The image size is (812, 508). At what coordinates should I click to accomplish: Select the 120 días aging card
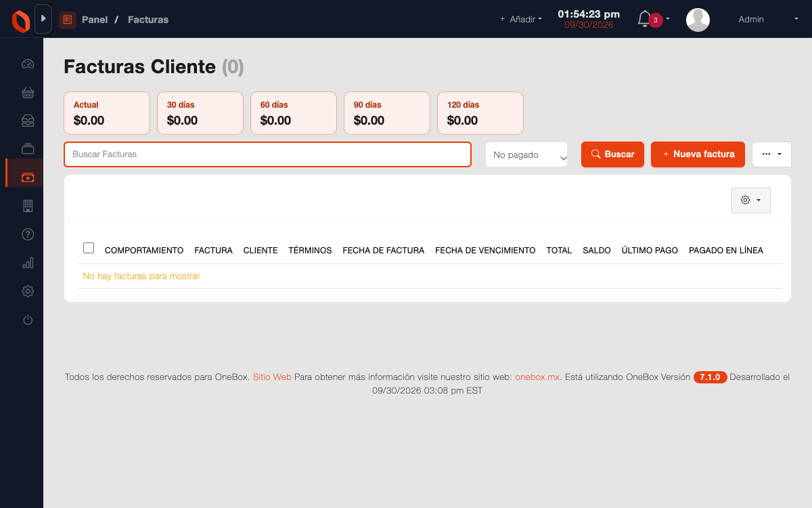click(x=480, y=113)
